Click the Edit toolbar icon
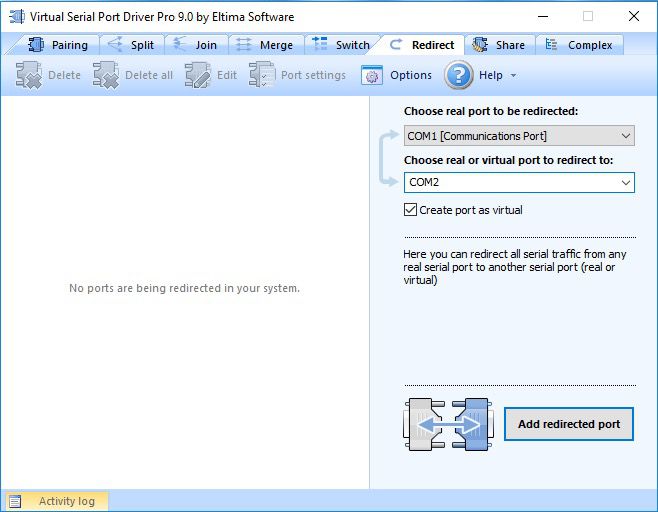The image size is (658, 512). click(198, 75)
